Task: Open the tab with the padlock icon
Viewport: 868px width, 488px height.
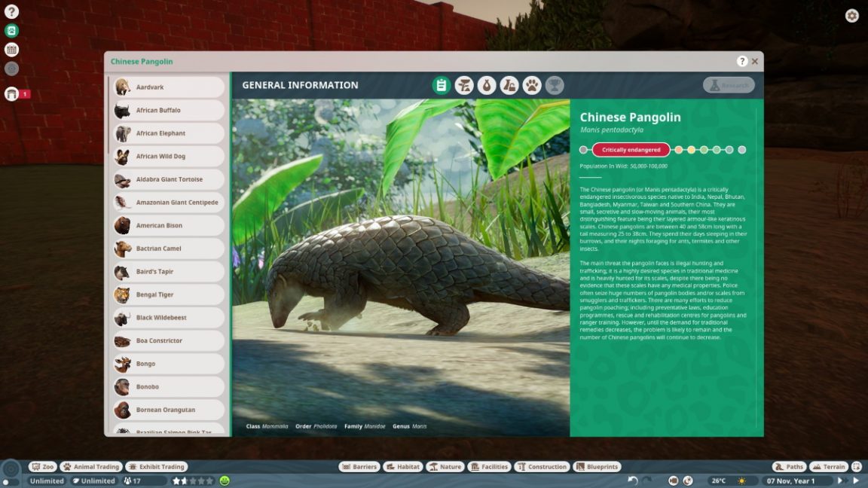Action: [509, 85]
